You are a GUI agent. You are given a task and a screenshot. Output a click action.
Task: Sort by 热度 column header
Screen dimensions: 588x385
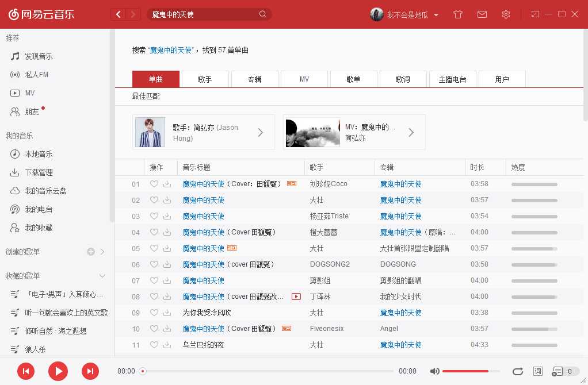coord(518,167)
